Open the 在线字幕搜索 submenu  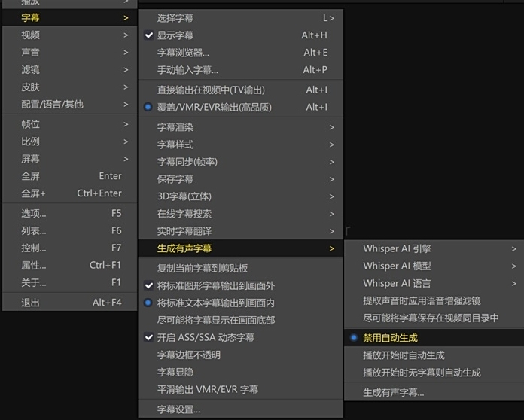[184, 214]
